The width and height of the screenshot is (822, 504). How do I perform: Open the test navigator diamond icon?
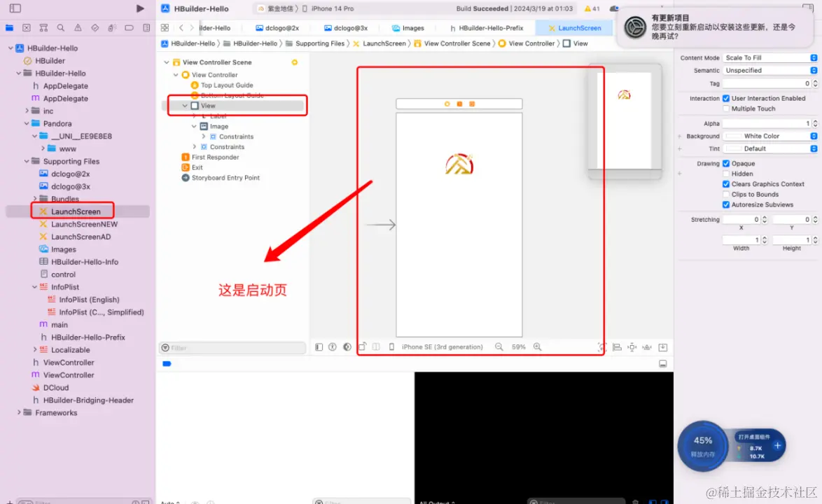point(95,28)
